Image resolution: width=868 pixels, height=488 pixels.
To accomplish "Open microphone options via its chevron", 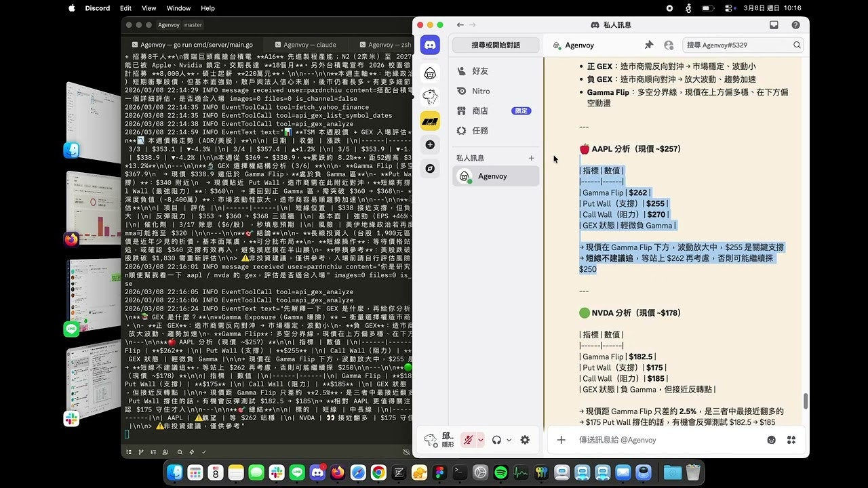I will [x=481, y=440].
